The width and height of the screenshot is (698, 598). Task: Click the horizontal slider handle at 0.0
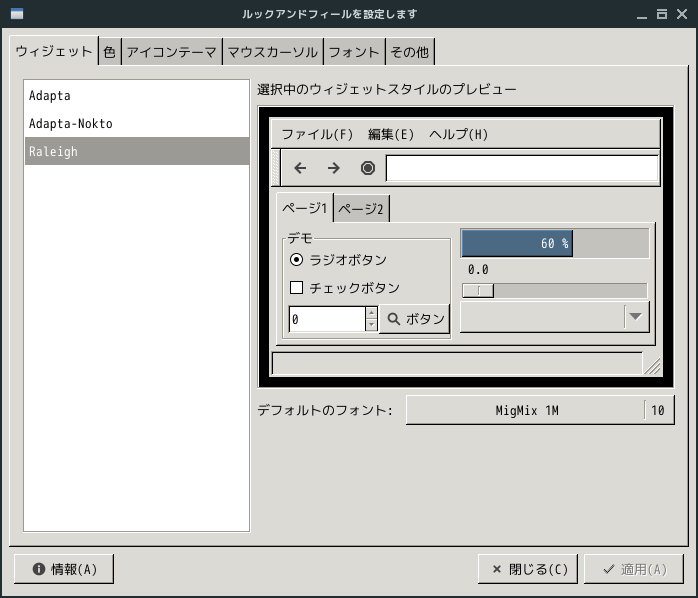point(478,291)
